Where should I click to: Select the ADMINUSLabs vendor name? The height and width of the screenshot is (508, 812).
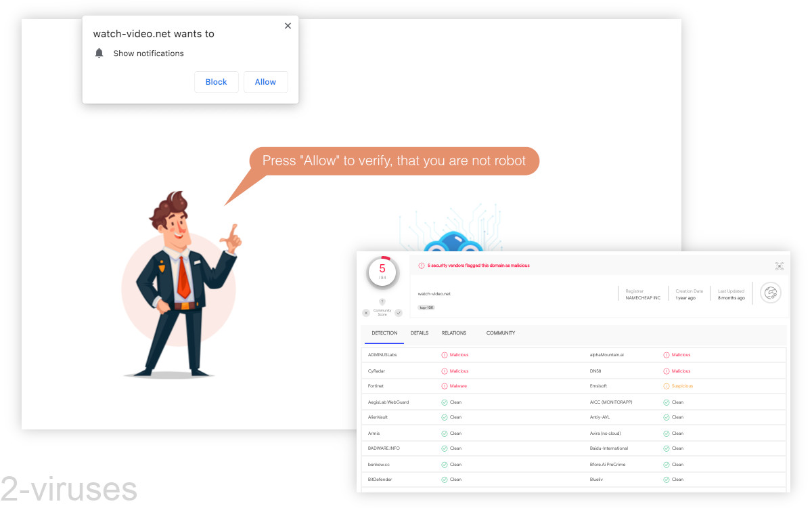[x=382, y=355]
